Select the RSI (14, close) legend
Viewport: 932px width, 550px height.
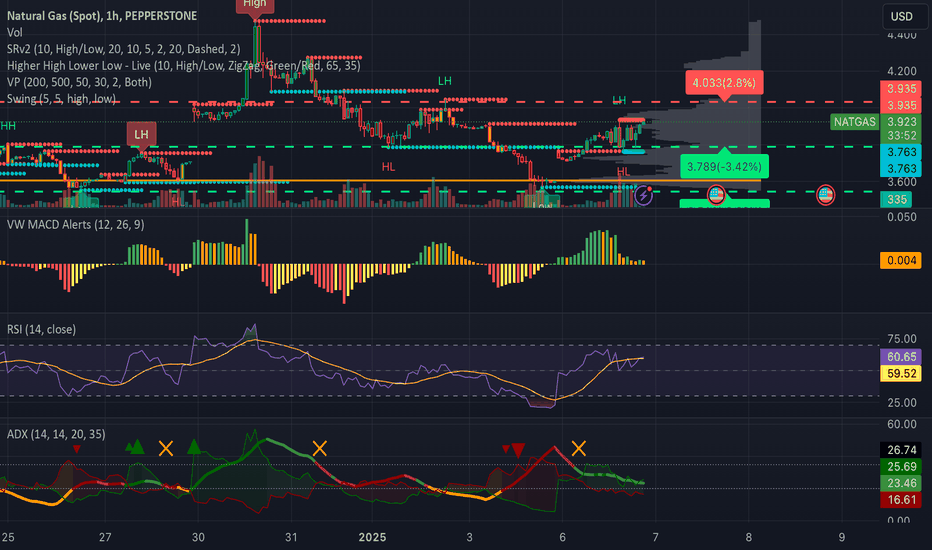pos(41,329)
